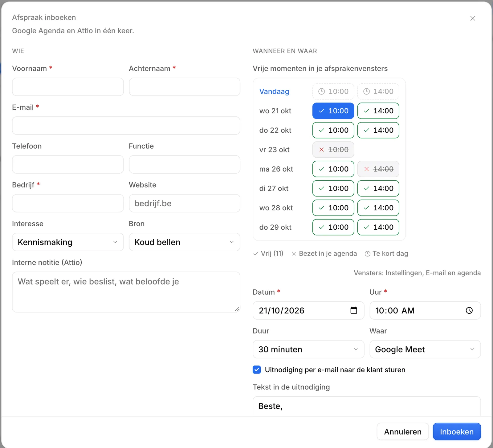Select do 29 okt 14:00 slot
The height and width of the screenshot is (448, 493).
coord(378,227)
